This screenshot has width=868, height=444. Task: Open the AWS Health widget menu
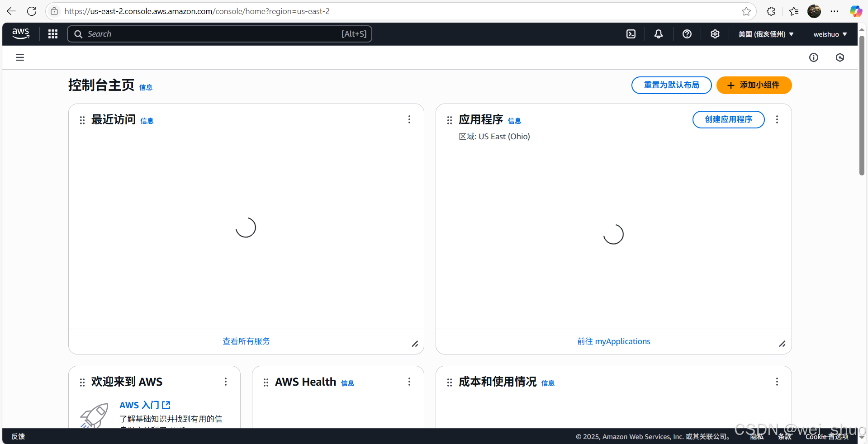click(x=409, y=382)
